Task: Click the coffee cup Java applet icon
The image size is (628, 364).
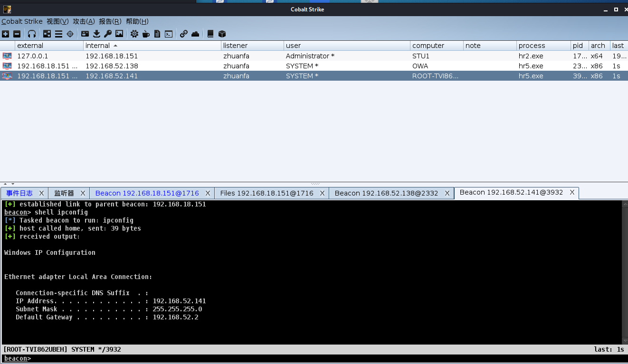Action: [146, 34]
